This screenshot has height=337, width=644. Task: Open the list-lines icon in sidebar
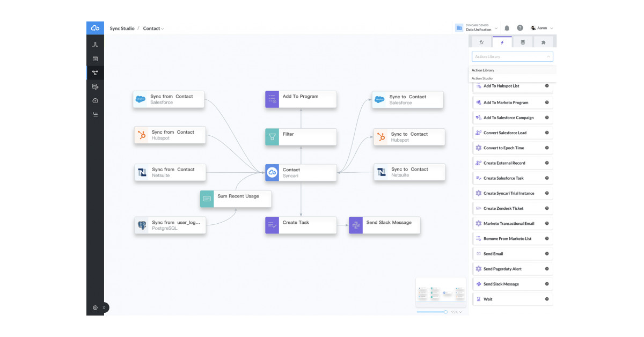point(95,114)
